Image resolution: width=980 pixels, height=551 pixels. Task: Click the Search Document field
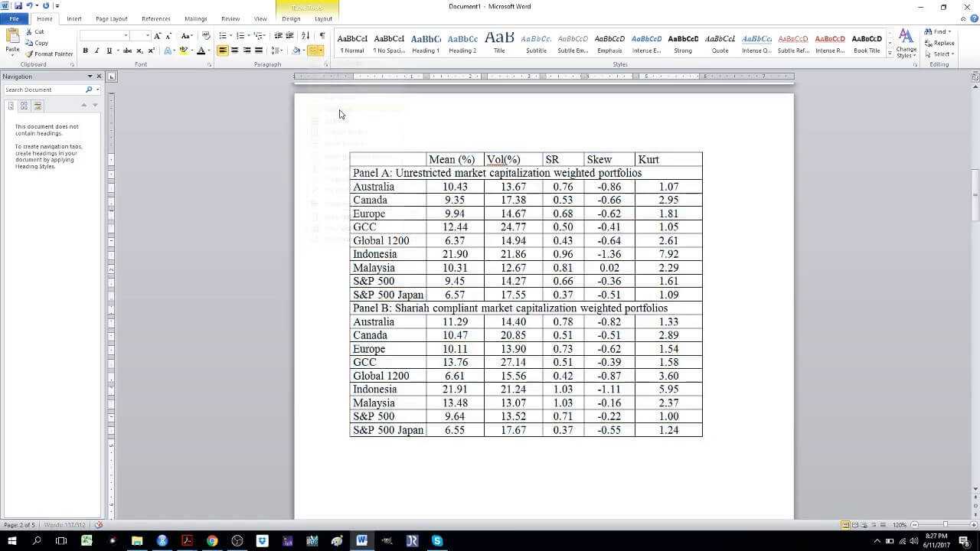coord(44,90)
